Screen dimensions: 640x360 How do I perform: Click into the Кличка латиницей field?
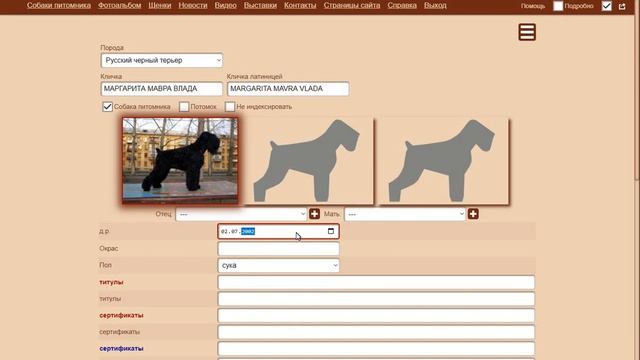288,89
